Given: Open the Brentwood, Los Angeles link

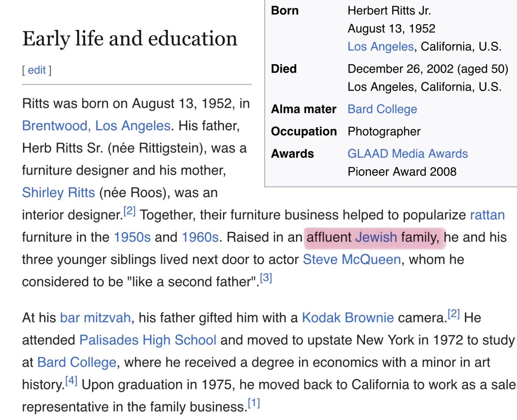Looking at the screenshot, I should coord(96,126).
